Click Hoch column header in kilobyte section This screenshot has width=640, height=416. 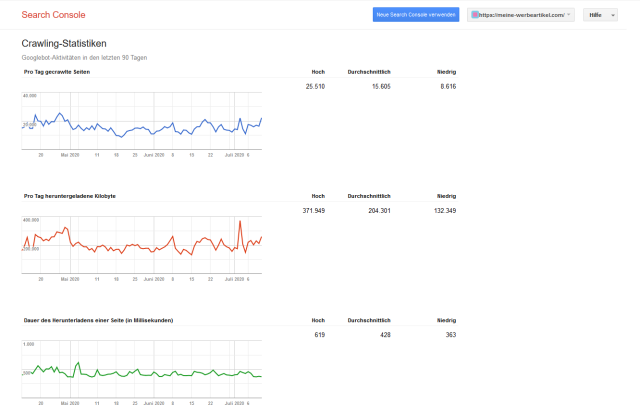tap(318, 196)
